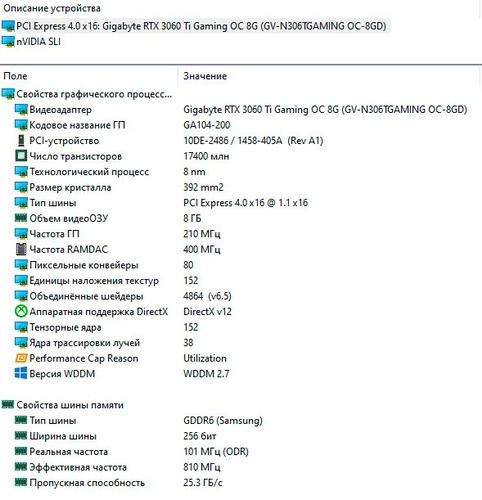Image resolution: width=482 pixels, height=500 pixels.
Task: Click the value 80 for pixel pipelines
Action: click(x=188, y=265)
